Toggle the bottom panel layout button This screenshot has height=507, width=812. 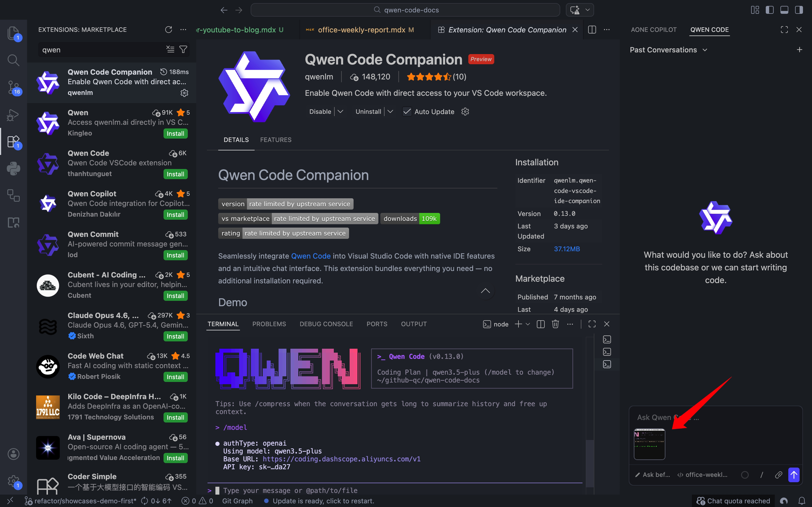[x=784, y=10]
